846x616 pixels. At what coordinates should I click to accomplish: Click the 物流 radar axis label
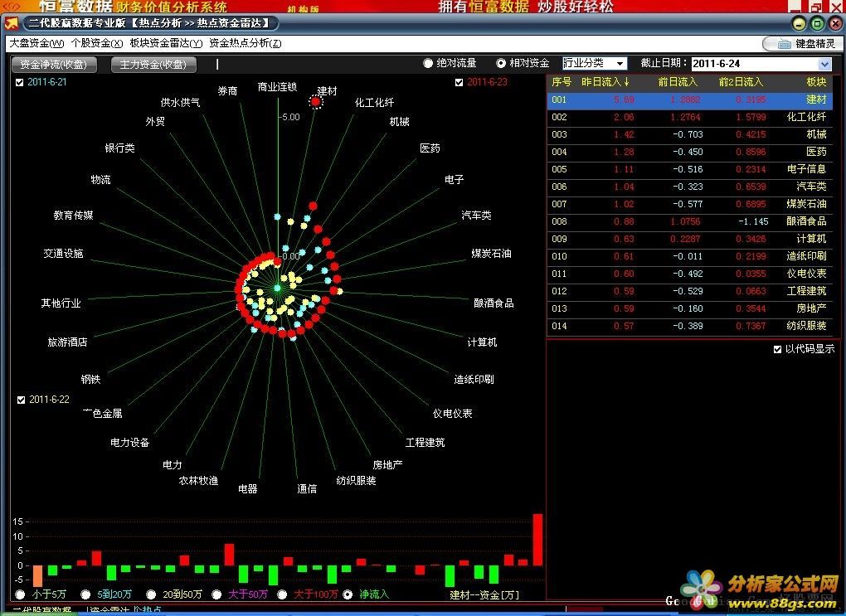(101, 180)
